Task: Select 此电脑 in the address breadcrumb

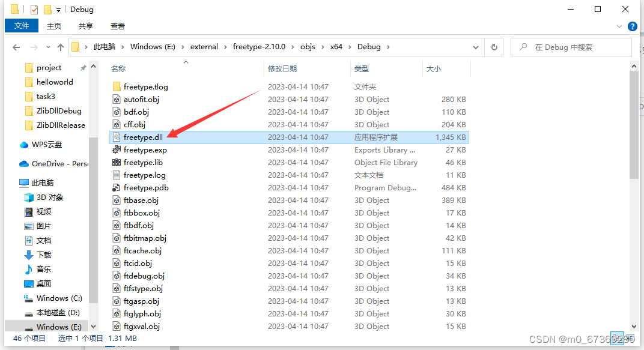Action: [105, 47]
